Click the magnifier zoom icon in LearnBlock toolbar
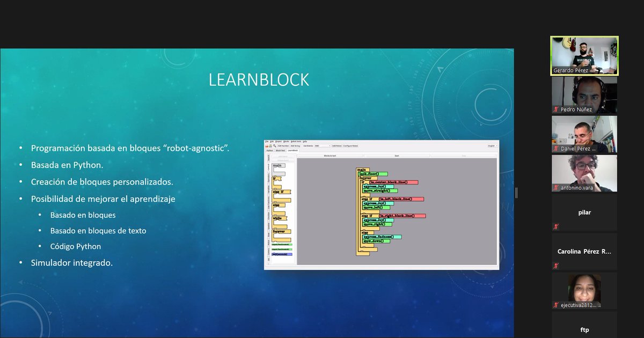The height and width of the screenshot is (338, 644). click(x=274, y=145)
